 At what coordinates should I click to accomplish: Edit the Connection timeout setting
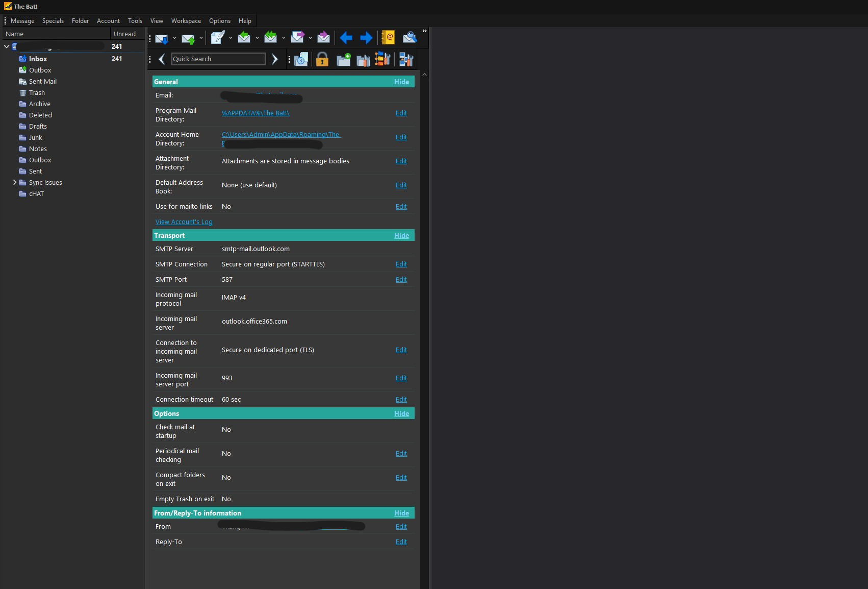[x=401, y=400]
